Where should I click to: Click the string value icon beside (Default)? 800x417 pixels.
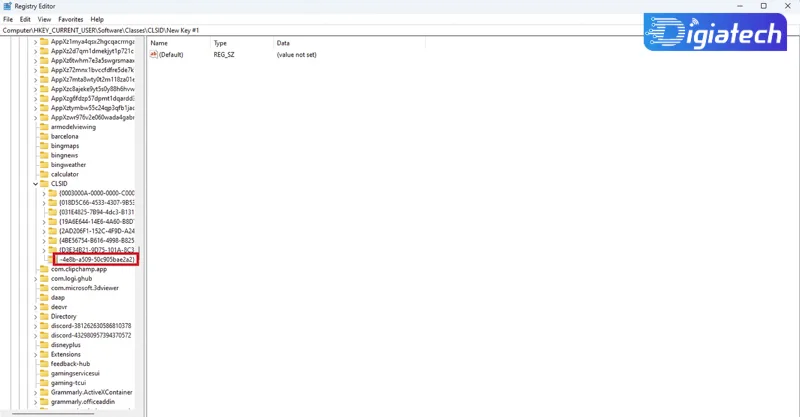click(154, 55)
